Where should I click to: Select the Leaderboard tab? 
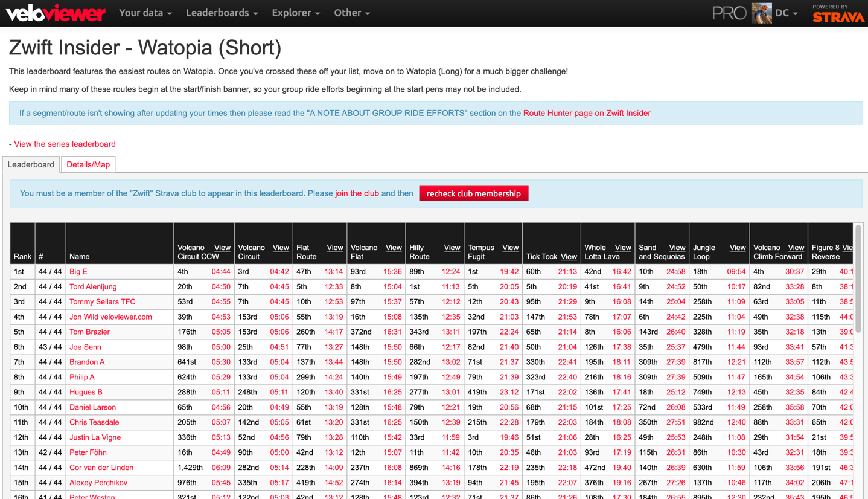click(31, 164)
